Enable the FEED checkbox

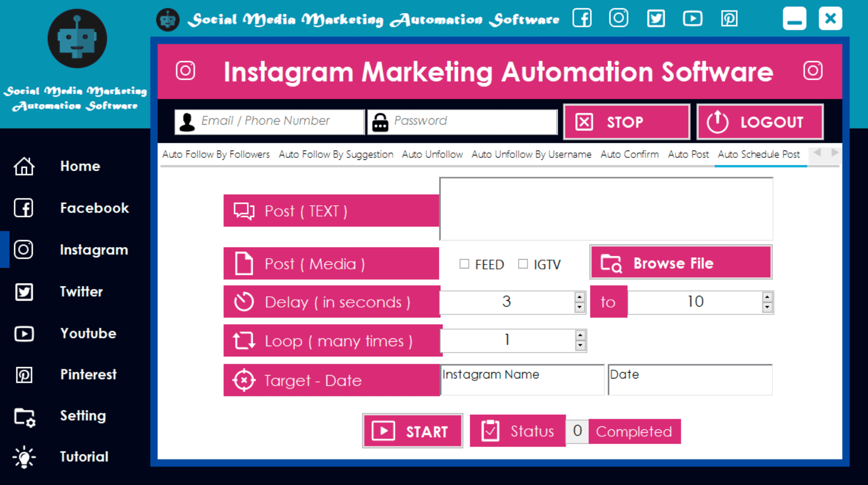coord(464,264)
